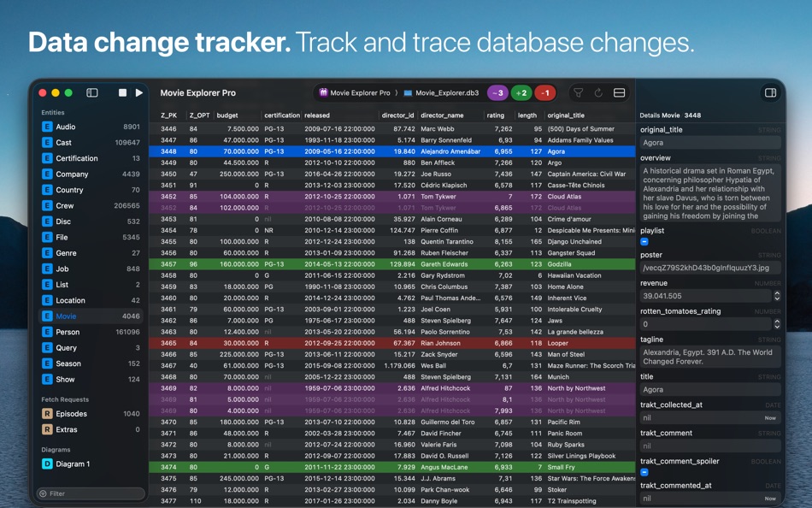Click the original_title field in details

point(710,143)
